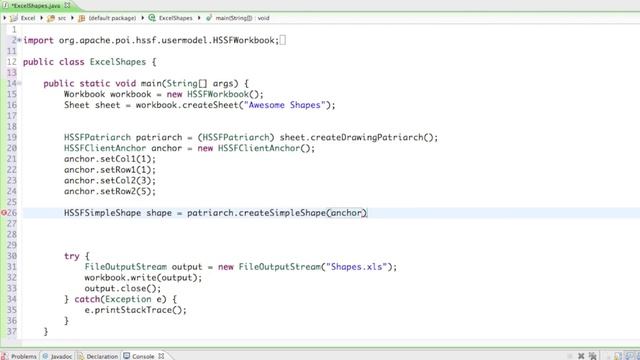Click new HSSFWorkbook() on line 15
Image resolution: width=640 pixels, height=360 pixels.
pos(213,94)
